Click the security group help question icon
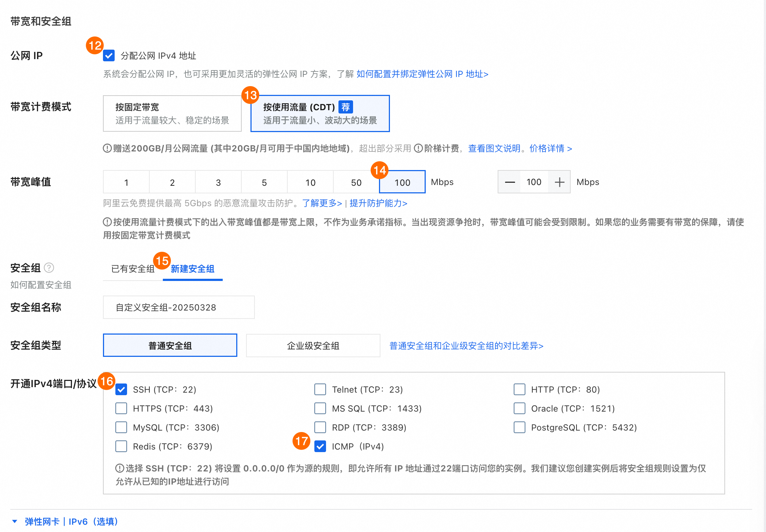This screenshot has width=766, height=532. [x=49, y=268]
